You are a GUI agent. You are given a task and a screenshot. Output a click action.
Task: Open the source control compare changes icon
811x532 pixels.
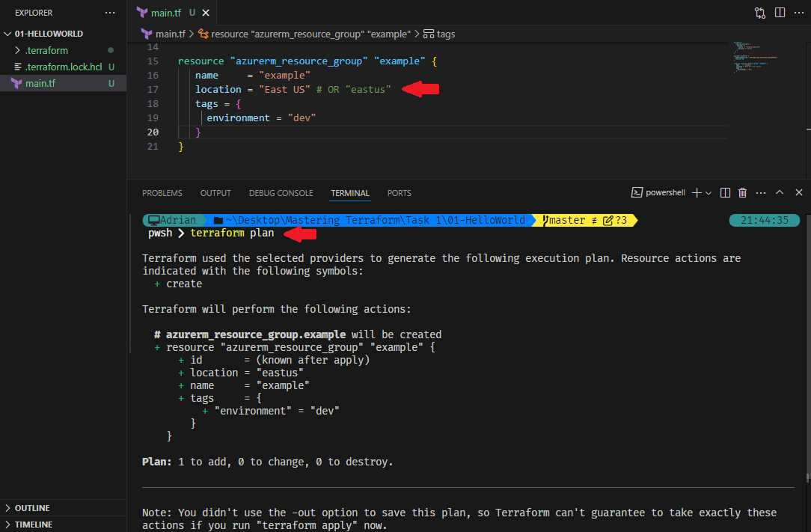(x=760, y=13)
